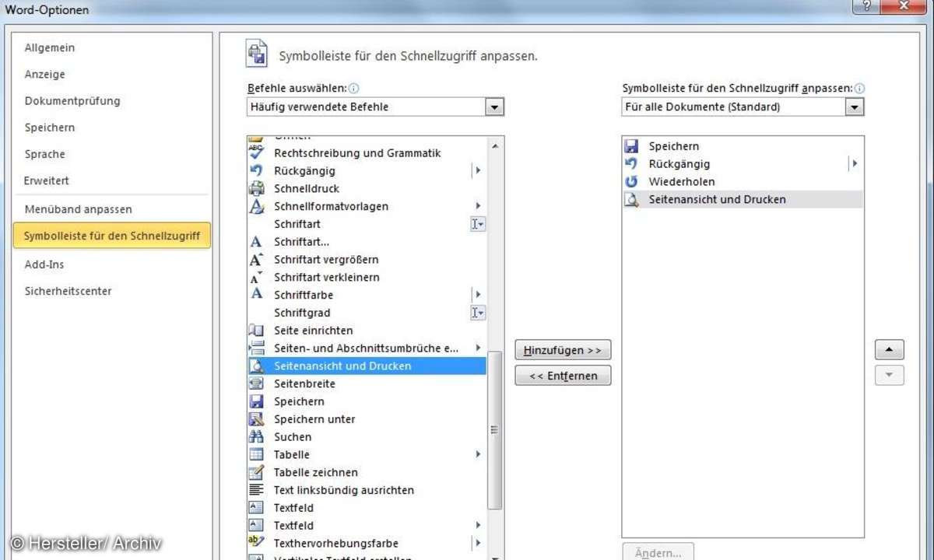
Task: Open the Allgemein options category
Action: 50,47
